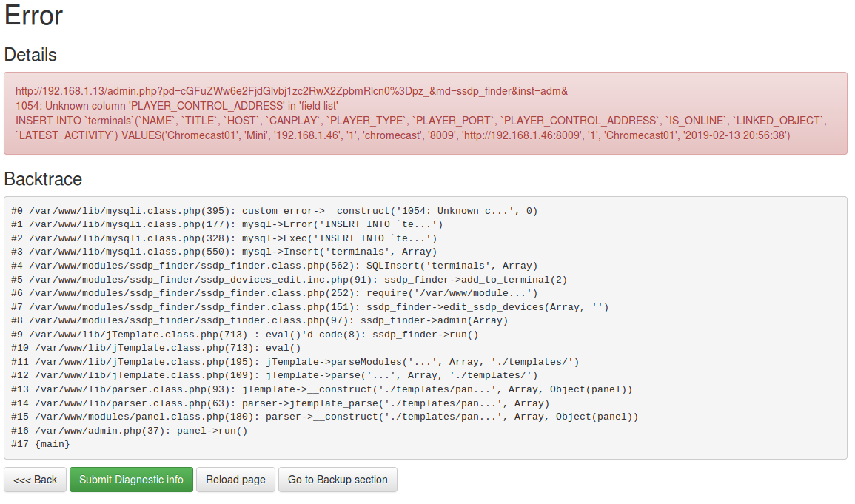Image resolution: width=855 pixels, height=504 pixels.
Task: Select backtrace line #9 eval()'d code ssdp_finder->run()
Action: pos(245,335)
